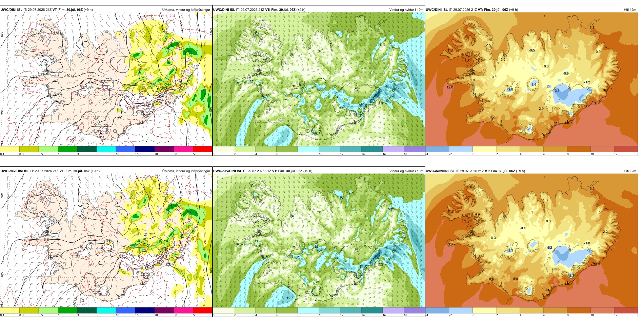Click the 2.9 temperature value on UWC map
The height and width of the screenshot is (322, 644).
click(x=541, y=109)
